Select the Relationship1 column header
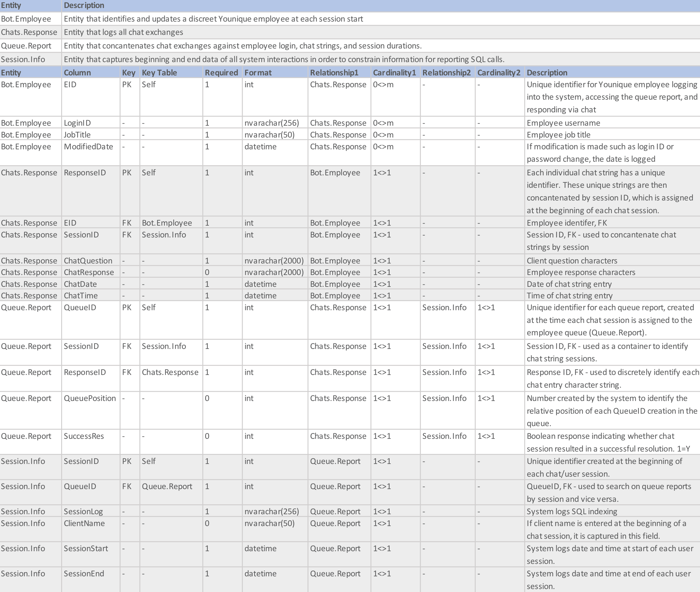This screenshot has height=592, width=700. point(339,72)
